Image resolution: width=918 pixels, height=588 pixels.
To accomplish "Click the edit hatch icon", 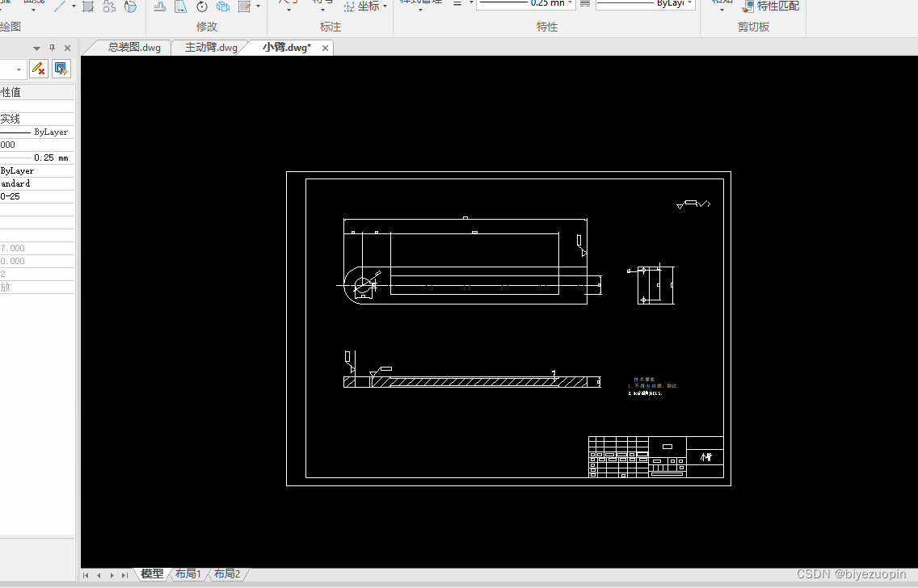I will 244,6.
